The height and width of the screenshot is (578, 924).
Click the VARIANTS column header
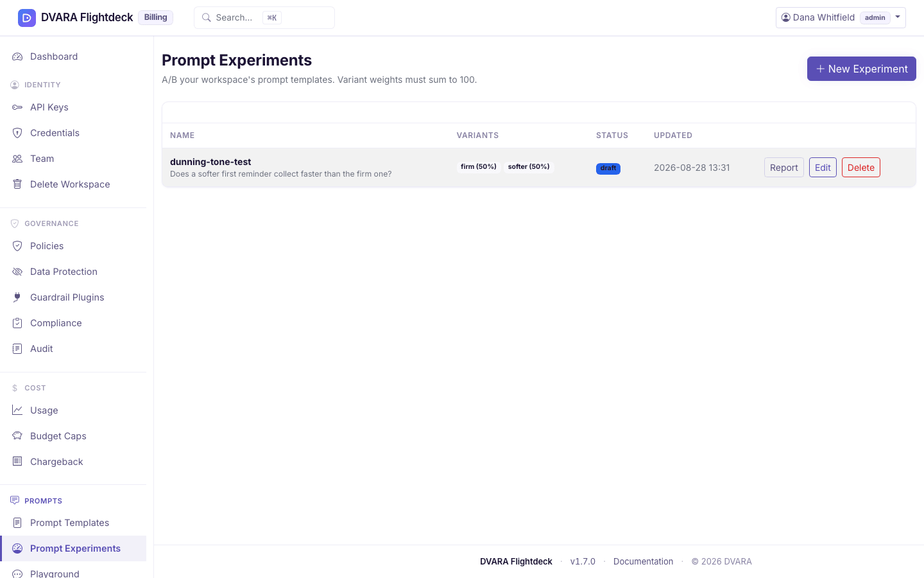tap(477, 136)
